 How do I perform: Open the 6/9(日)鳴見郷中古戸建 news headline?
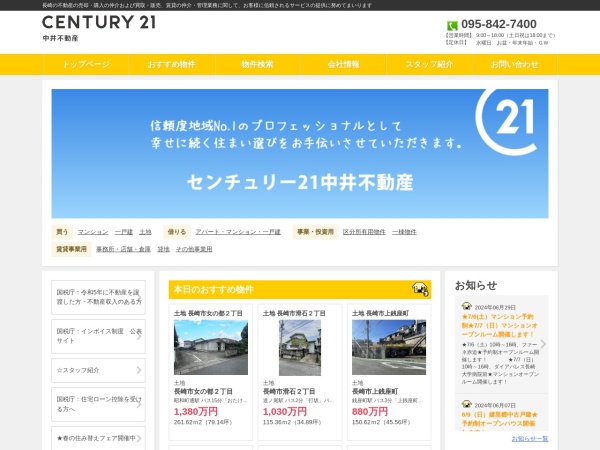pos(499,419)
